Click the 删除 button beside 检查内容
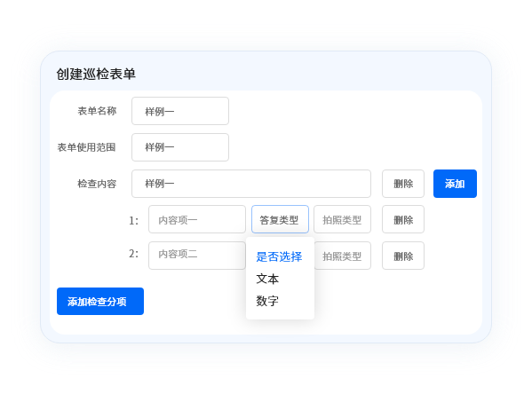Viewport: 532px width, 394px height. [403, 184]
